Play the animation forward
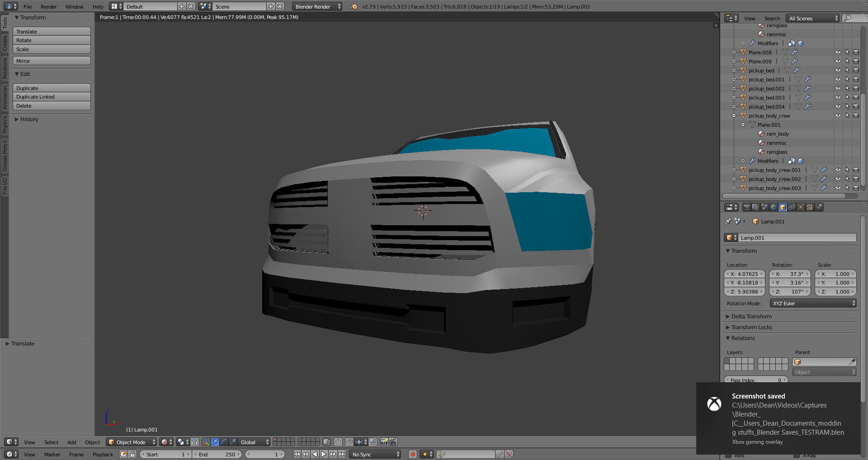 [x=324, y=454]
